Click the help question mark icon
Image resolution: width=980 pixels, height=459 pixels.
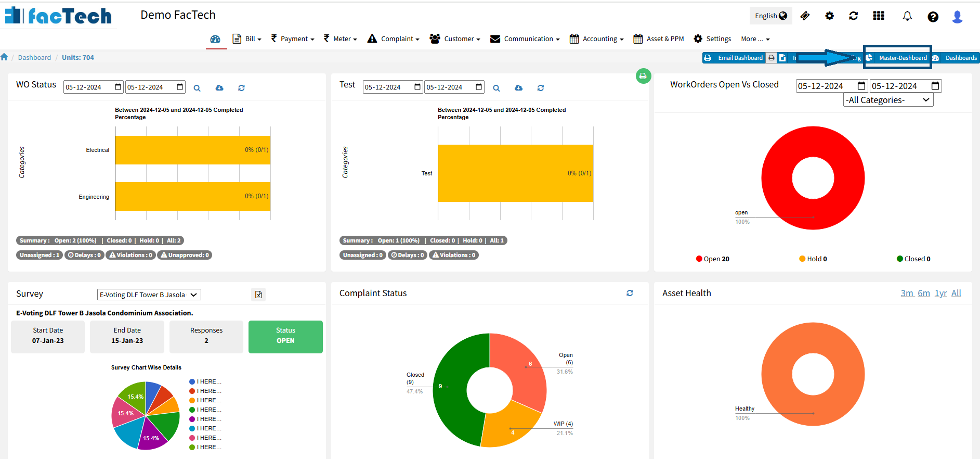tap(933, 17)
